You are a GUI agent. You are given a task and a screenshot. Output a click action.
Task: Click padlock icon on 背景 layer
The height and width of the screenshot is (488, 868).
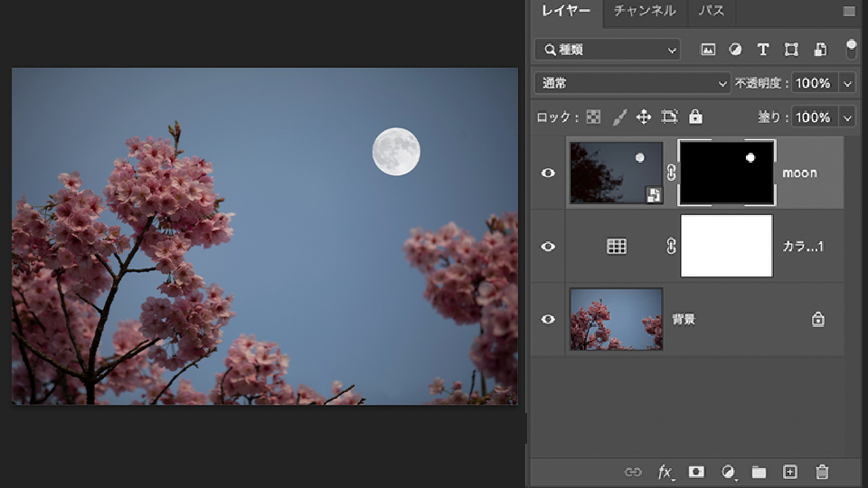[817, 319]
